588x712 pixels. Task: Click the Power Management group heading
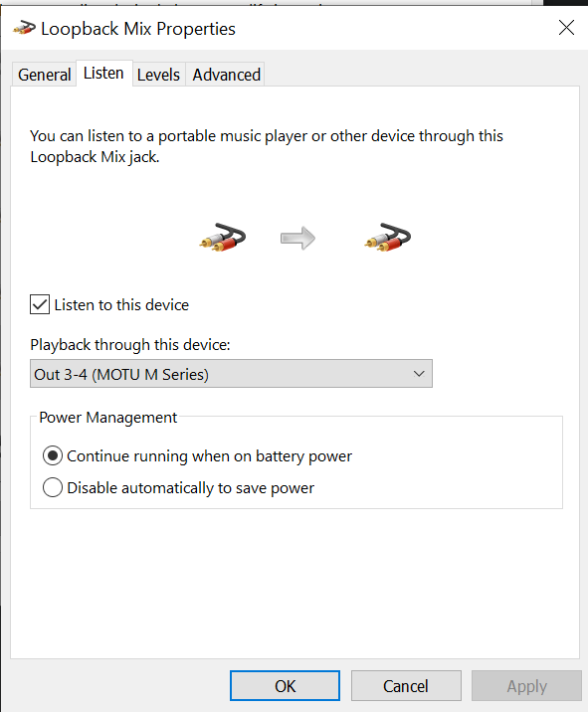(108, 418)
